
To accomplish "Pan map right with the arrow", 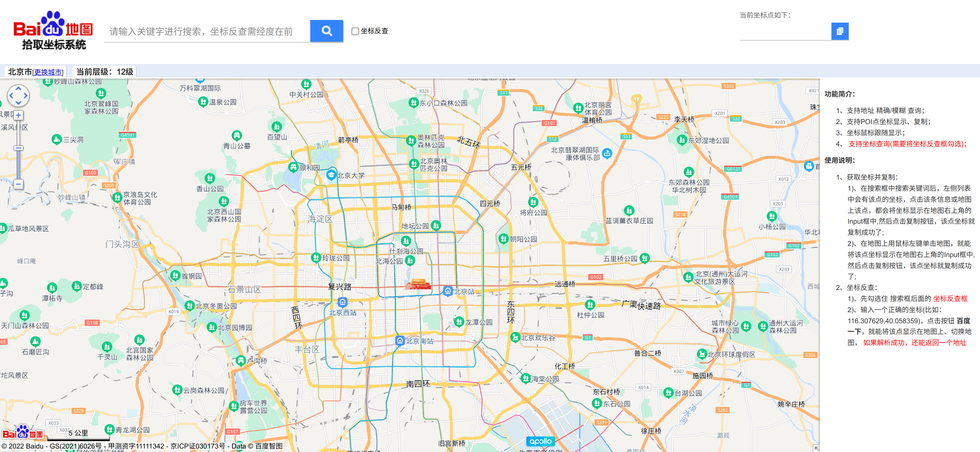I will [26, 96].
